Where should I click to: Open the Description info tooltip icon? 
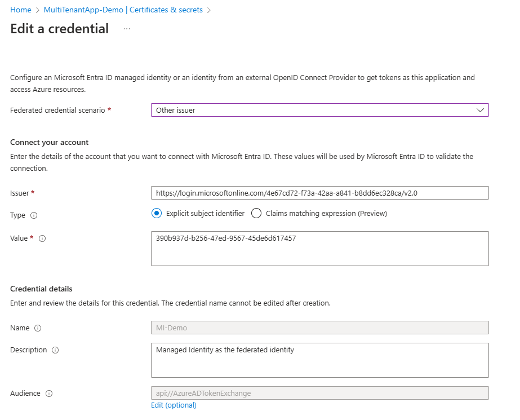coord(55,350)
